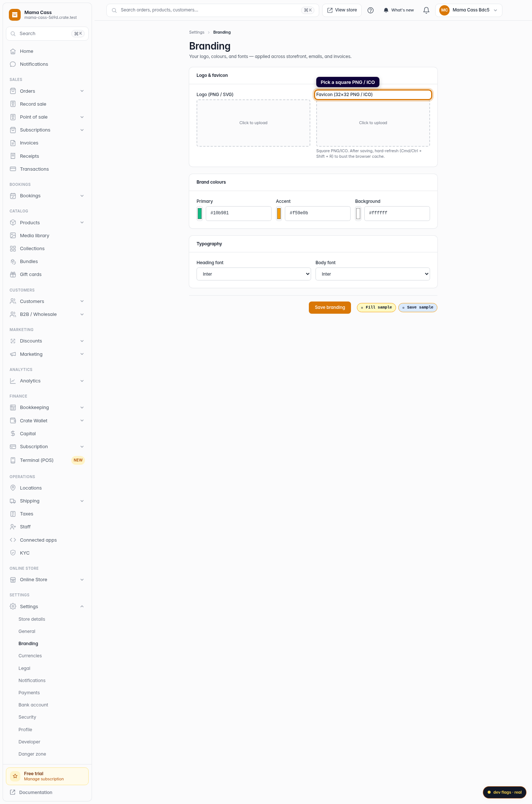Image resolution: width=532 pixels, height=804 pixels.
Task: Open the Primary colour swatch picker
Action: 199,214
